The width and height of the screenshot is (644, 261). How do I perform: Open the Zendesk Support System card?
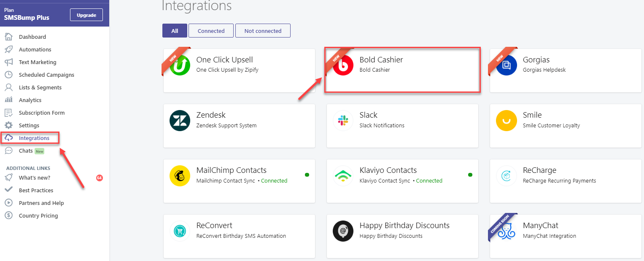pos(239,126)
